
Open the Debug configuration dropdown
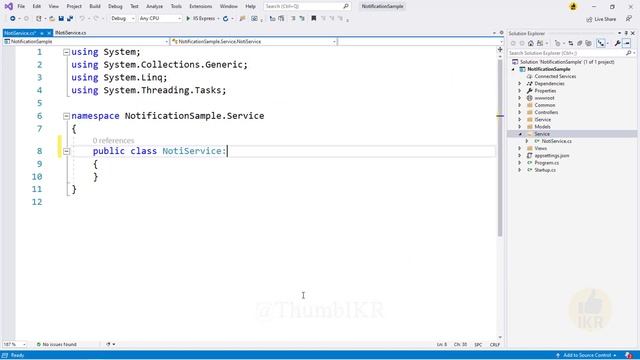(123, 18)
